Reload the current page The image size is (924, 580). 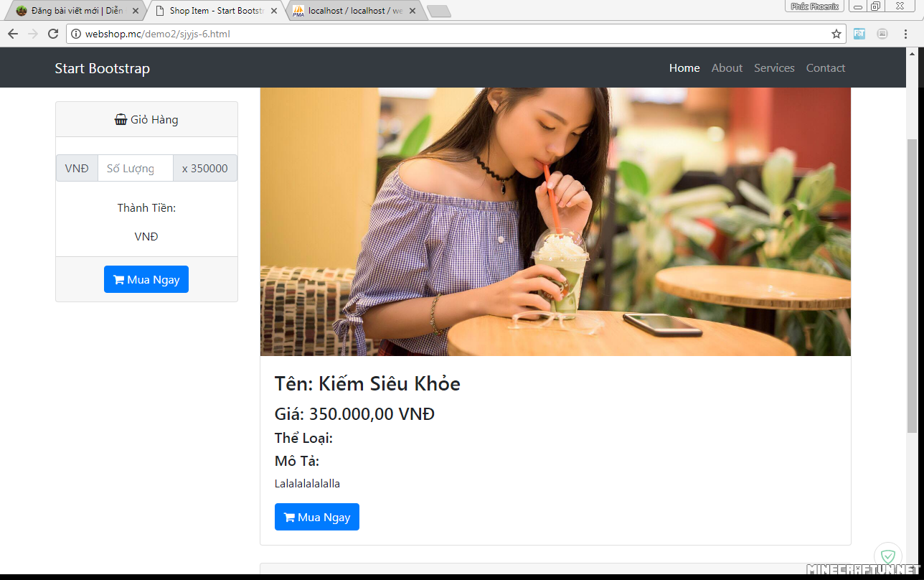(x=52, y=34)
